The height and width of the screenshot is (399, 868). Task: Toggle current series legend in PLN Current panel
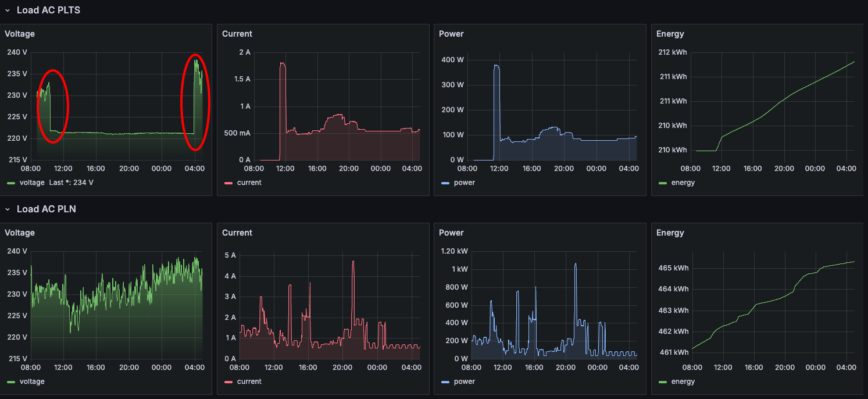click(x=249, y=382)
